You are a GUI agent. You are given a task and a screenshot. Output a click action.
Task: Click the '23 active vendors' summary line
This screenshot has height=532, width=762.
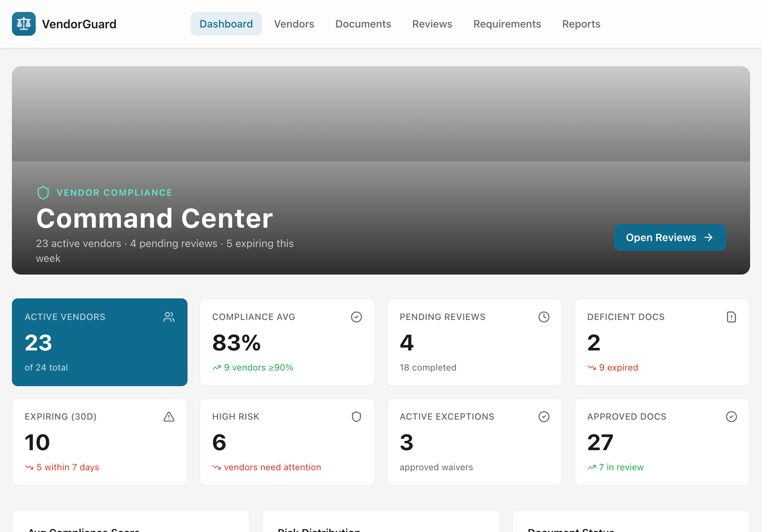[165, 251]
